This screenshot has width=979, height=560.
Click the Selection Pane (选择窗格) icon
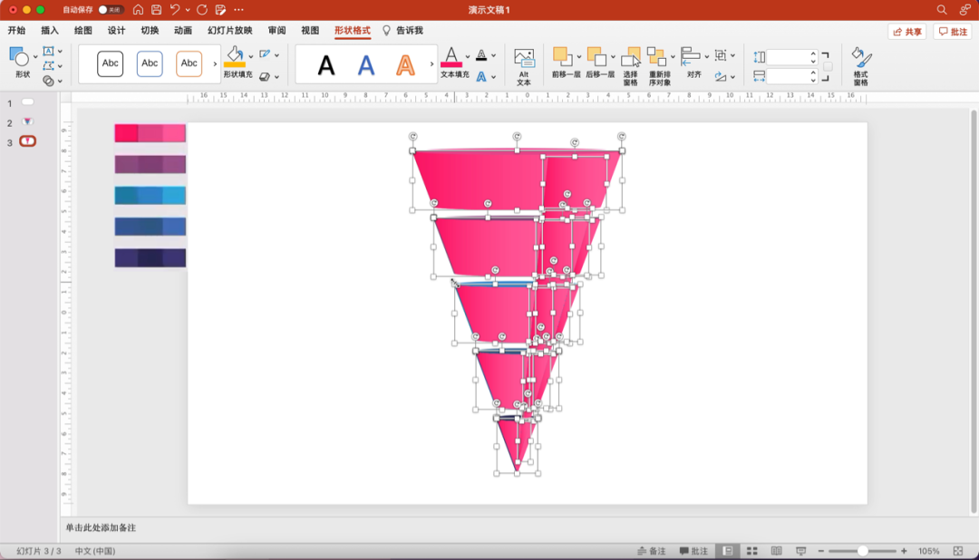[x=631, y=58]
